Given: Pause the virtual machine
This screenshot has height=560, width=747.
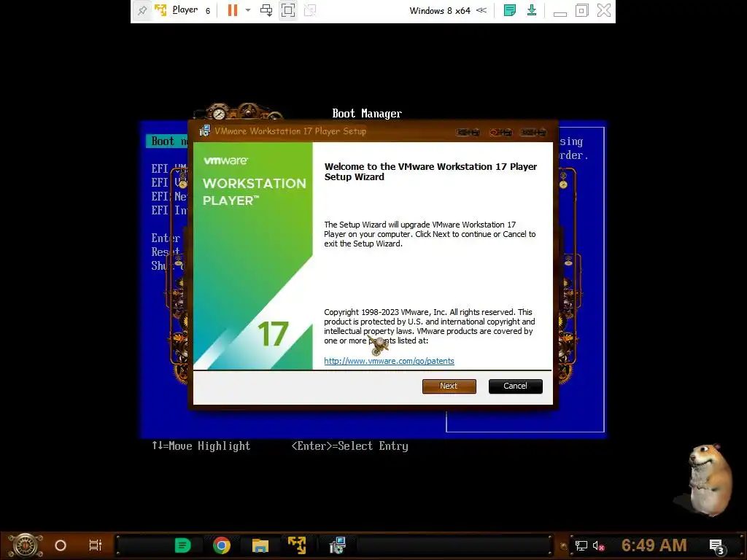Looking at the screenshot, I should (233, 10).
